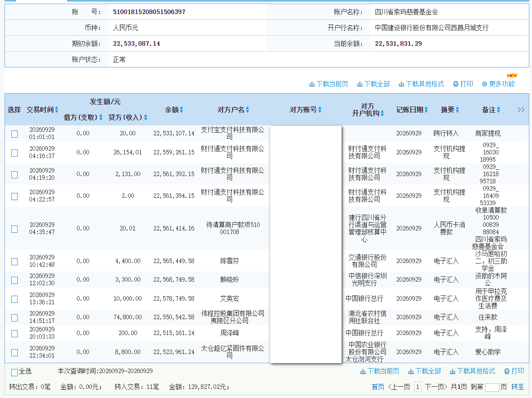Click the 74,800.00 credit amount
Viewport: 532px width, 398px height.
click(128, 317)
